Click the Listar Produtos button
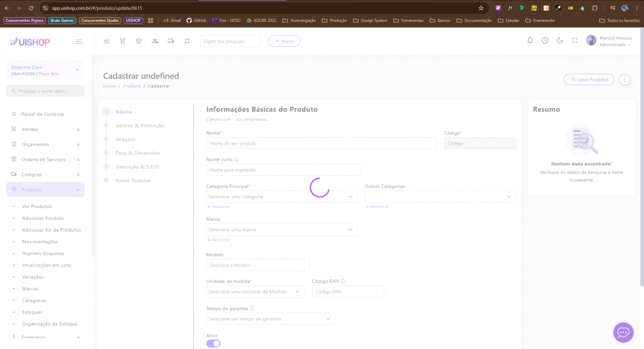 [589, 79]
